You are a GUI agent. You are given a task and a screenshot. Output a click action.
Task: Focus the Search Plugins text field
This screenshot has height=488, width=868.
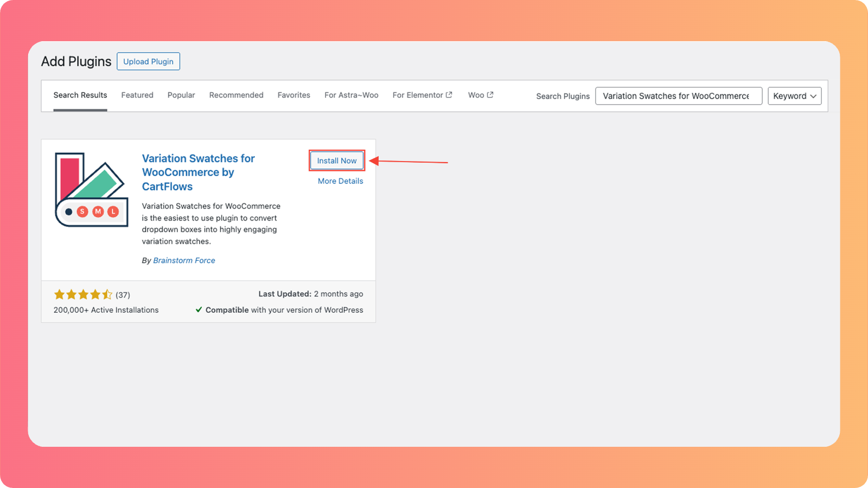point(678,96)
